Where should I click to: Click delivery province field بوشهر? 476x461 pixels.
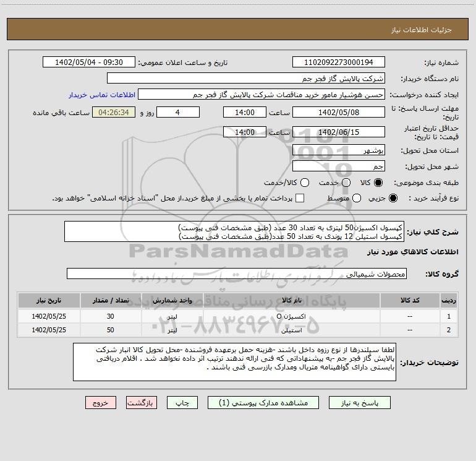[339, 150]
